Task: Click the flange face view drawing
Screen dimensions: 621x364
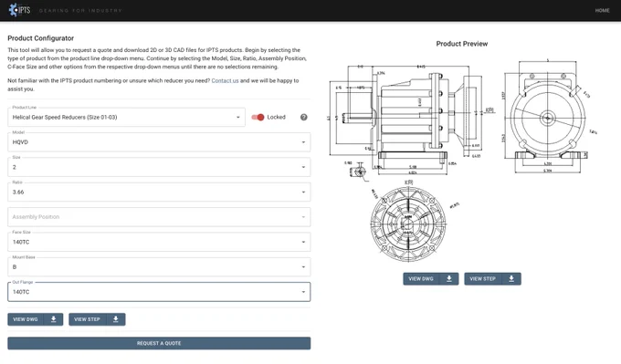Action: pyautogui.click(x=409, y=224)
